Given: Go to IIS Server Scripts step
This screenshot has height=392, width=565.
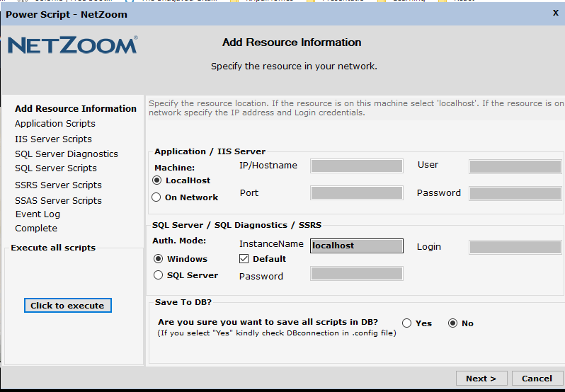Looking at the screenshot, I should (x=53, y=139).
